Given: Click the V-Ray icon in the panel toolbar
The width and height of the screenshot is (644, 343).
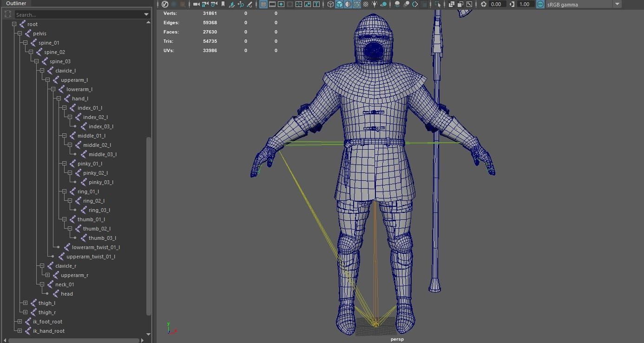Looking at the screenshot, I should [164, 4].
